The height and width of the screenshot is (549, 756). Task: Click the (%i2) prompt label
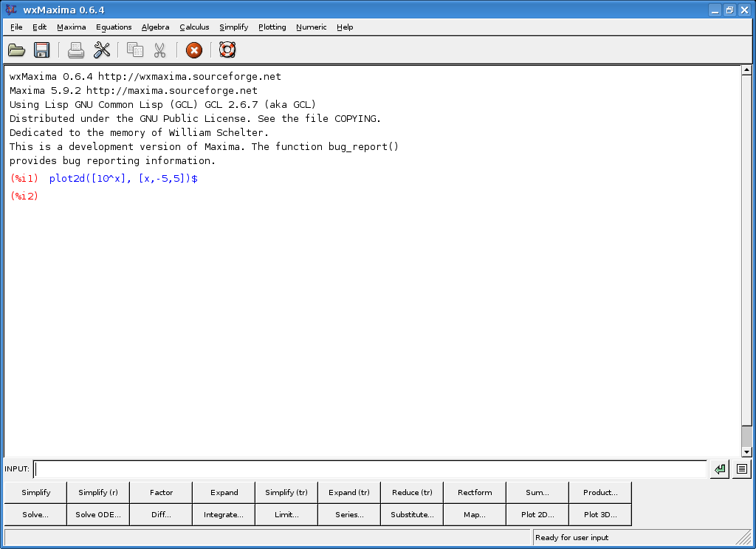[24, 196]
